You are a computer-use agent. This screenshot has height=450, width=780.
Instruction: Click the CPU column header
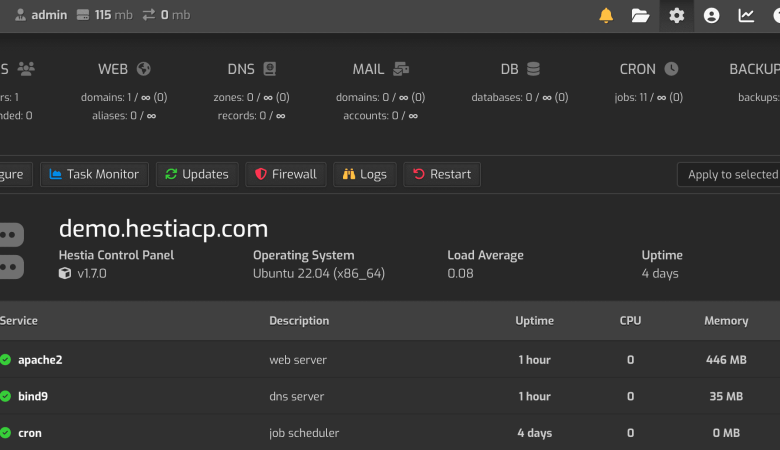click(630, 321)
